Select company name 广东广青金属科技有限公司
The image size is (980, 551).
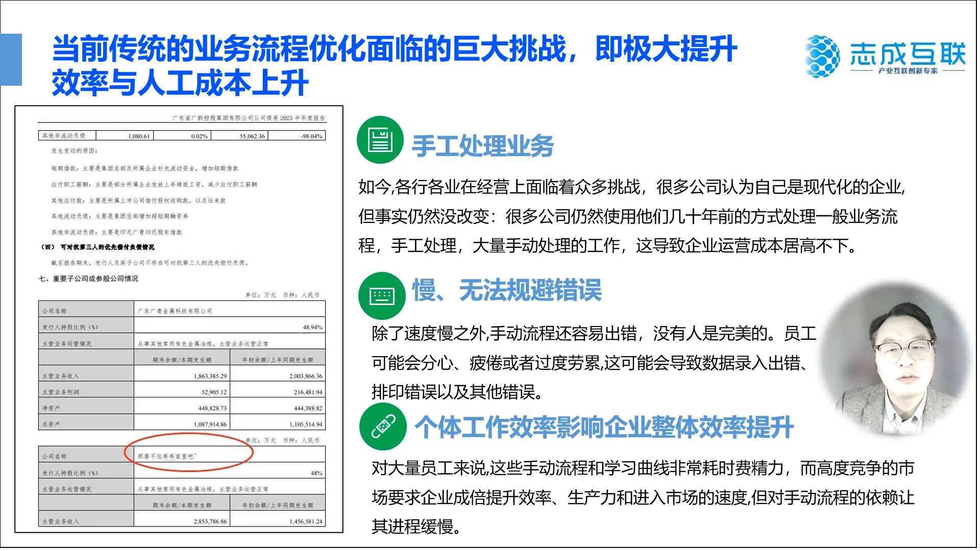175,311
